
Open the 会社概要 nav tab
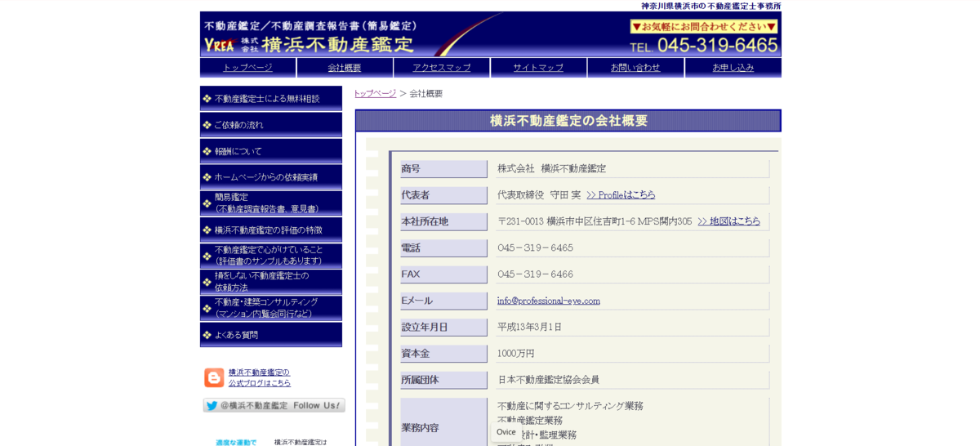click(x=345, y=68)
